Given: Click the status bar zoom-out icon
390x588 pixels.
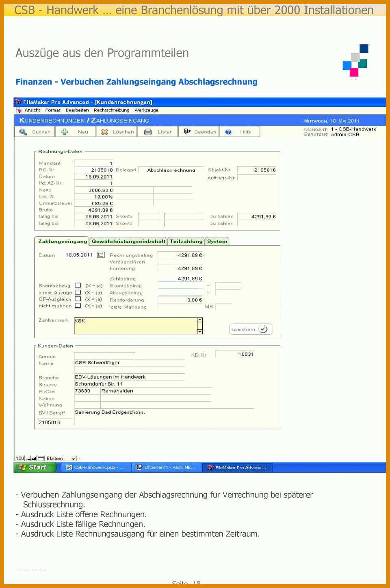Looking at the screenshot, I should (28, 458).
